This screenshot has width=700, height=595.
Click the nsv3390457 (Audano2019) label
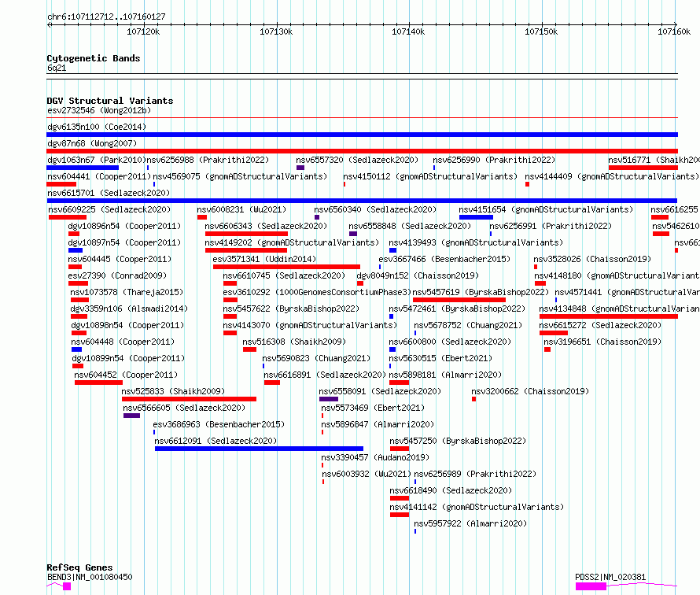[375, 457]
